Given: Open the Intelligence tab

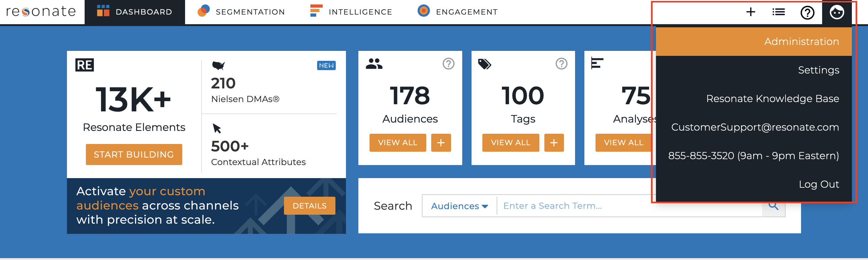Looking at the screenshot, I should tap(351, 12).
